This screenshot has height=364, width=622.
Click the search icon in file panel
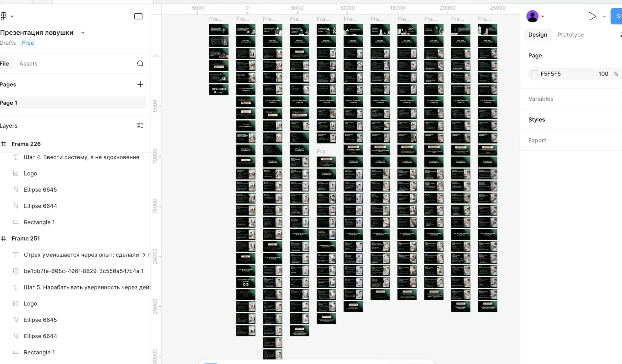click(140, 64)
